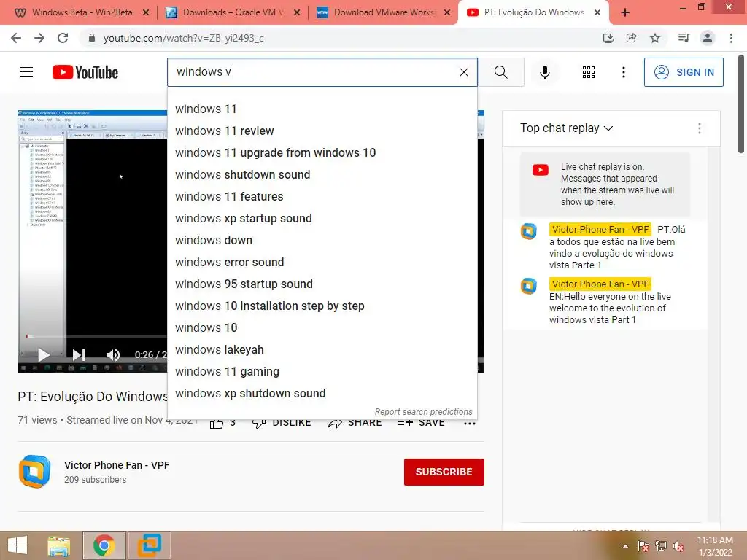Reload the current YouTube page
Viewport: 747px width, 560px height.
coord(63,38)
